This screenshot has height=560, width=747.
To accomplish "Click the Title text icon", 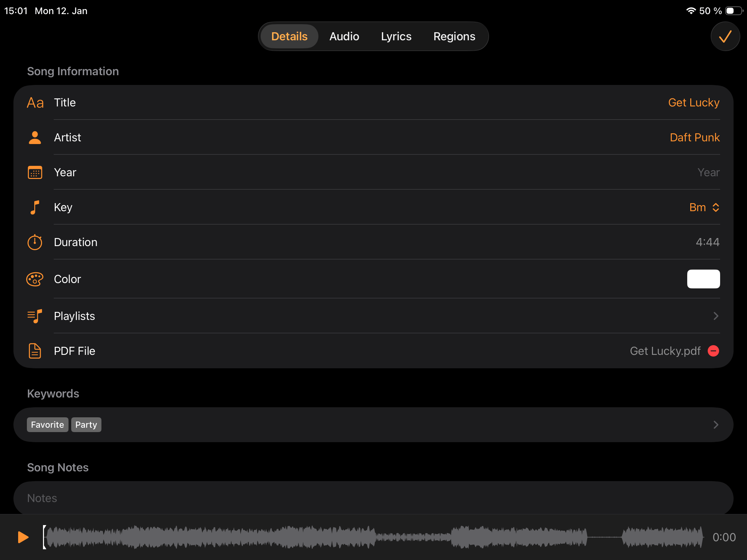I will [35, 102].
